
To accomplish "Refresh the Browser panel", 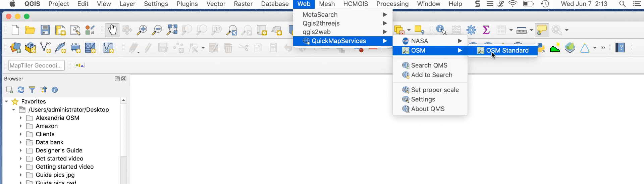I will [21, 90].
